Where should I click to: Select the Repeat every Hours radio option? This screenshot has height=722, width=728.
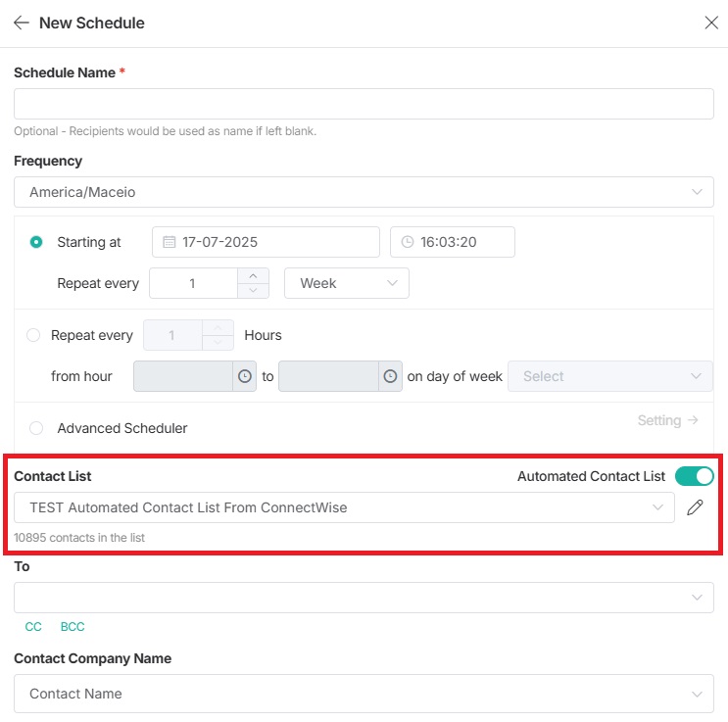[x=33, y=335]
